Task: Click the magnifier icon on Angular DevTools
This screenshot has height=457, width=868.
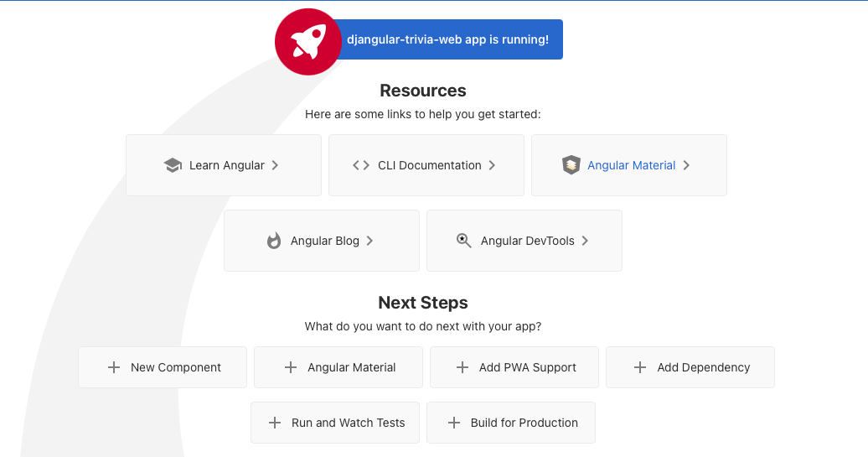Action: pos(464,241)
